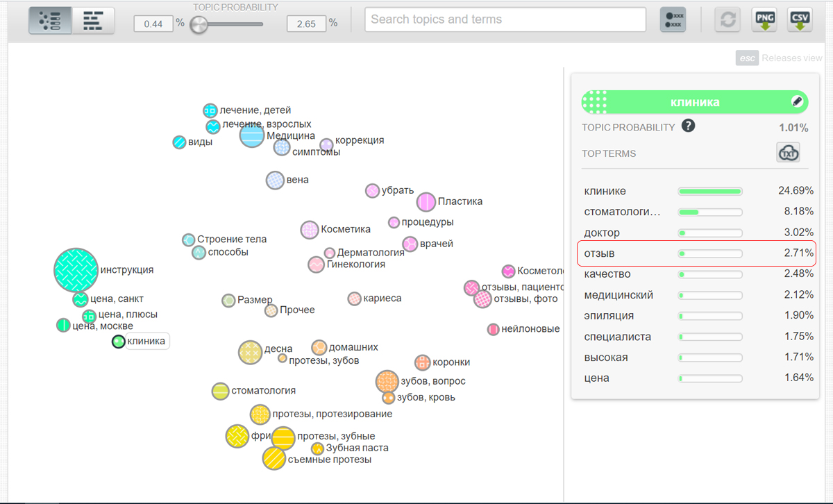The width and height of the screenshot is (833, 504).
Task: Click the topic probability slider handle
Action: coord(199,24)
